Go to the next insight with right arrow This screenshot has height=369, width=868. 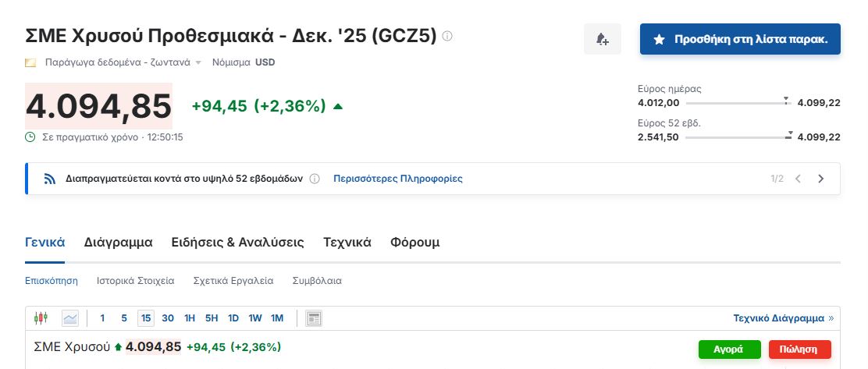(820, 179)
